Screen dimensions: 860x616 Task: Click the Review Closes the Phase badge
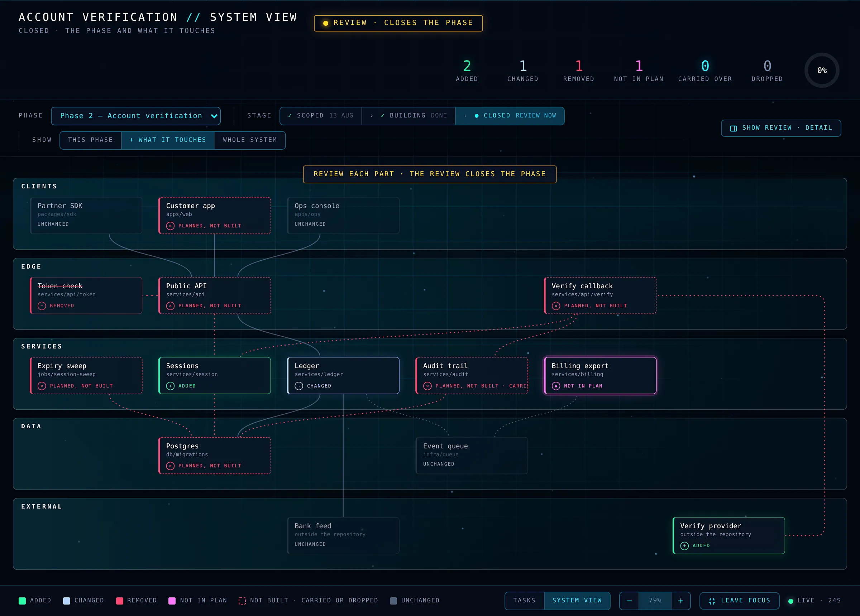tap(398, 23)
